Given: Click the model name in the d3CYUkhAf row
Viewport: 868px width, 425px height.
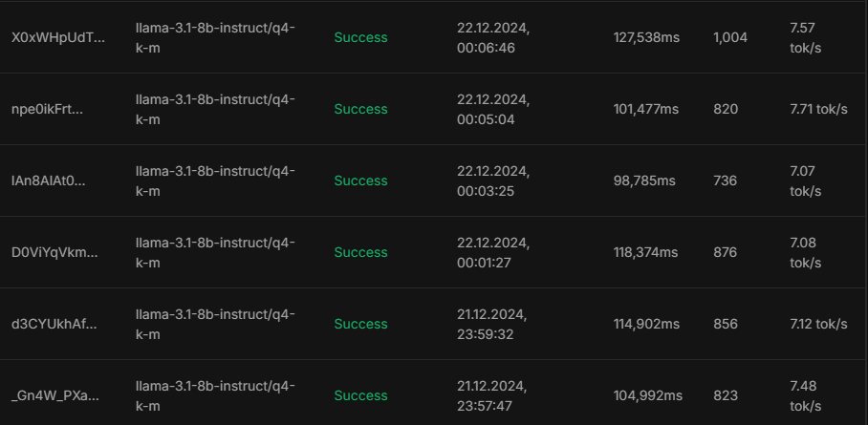Looking at the screenshot, I should tap(215, 324).
